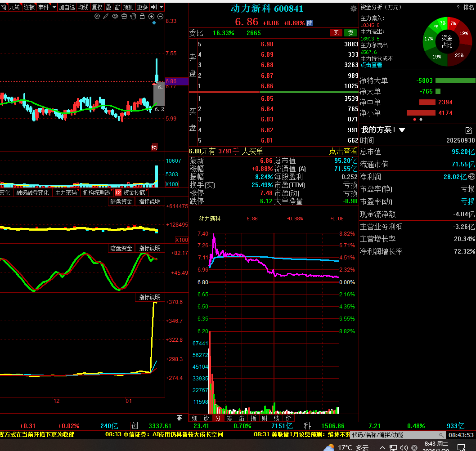
Task: Open the 事件 tab
Action: [x=44, y=7]
